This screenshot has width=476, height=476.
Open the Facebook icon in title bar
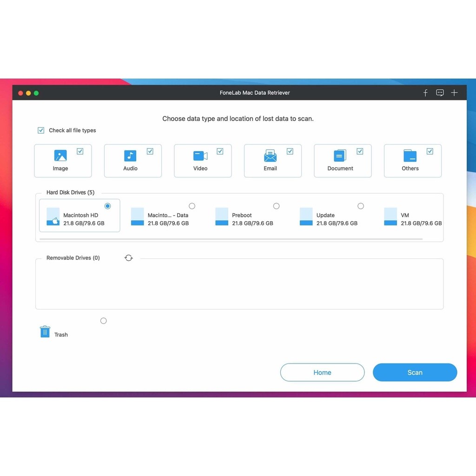pos(425,93)
